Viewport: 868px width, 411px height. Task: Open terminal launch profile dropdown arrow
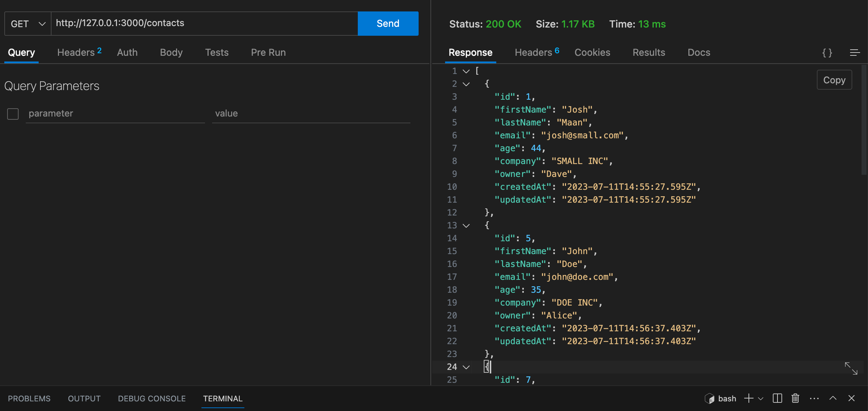coord(761,398)
